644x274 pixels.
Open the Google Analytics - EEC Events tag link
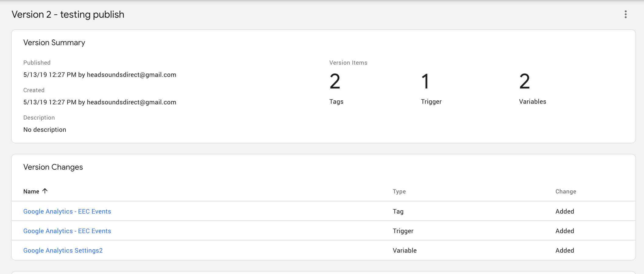[67, 211]
